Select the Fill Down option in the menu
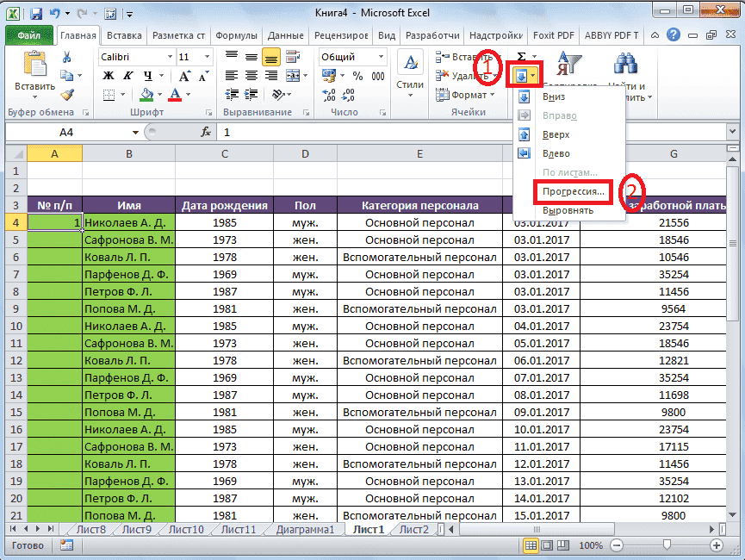Screen dimensions: 745x560 554,96
